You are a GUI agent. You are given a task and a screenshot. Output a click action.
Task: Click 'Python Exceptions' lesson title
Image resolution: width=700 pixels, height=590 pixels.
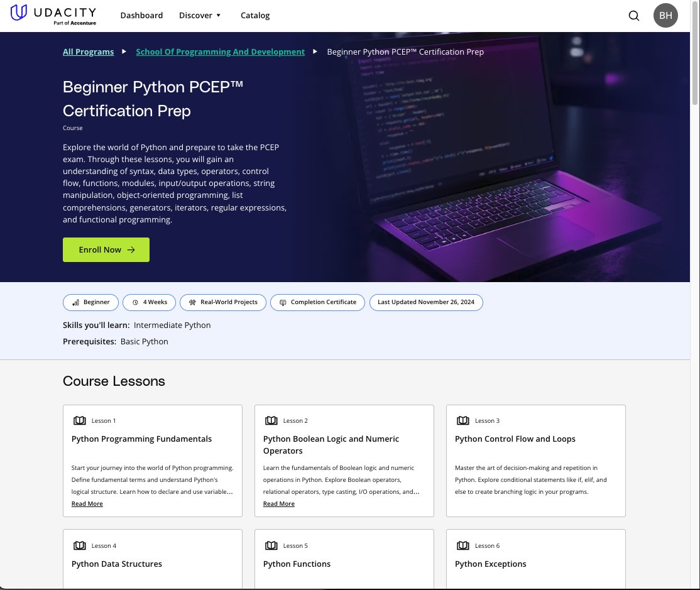click(491, 564)
